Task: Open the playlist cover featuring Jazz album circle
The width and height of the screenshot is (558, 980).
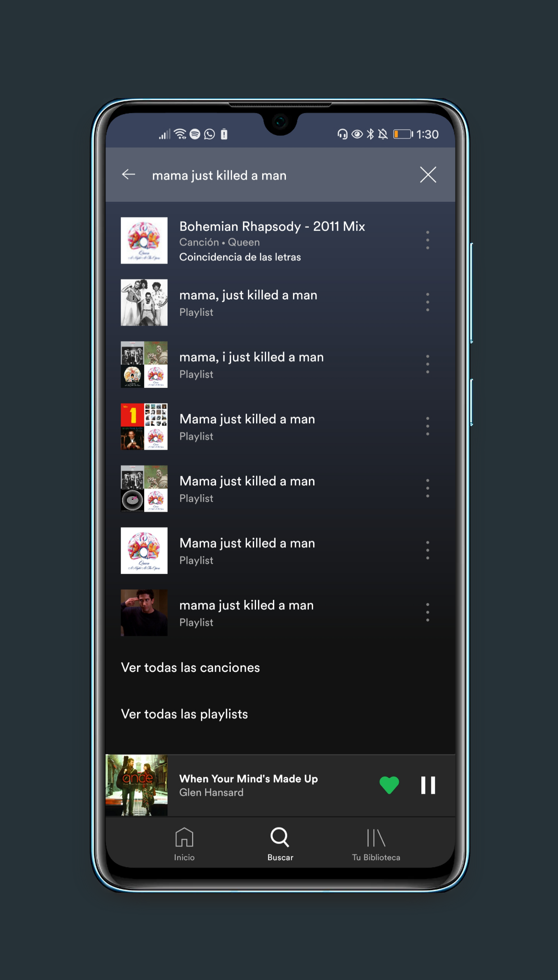Action: (x=144, y=488)
